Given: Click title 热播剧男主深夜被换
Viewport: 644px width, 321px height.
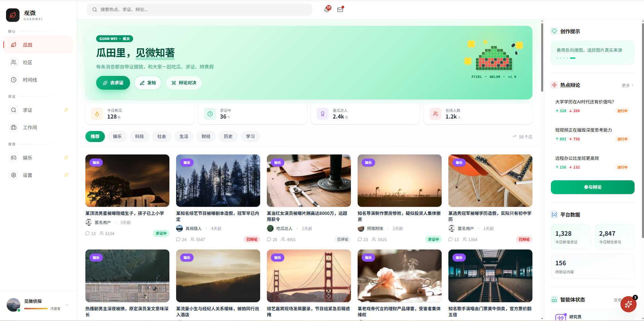Looking at the screenshot, I should pyautogui.click(x=127, y=312).
